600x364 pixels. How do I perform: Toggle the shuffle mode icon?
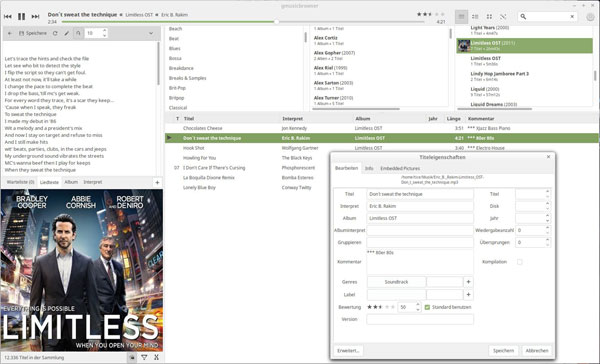503,16
